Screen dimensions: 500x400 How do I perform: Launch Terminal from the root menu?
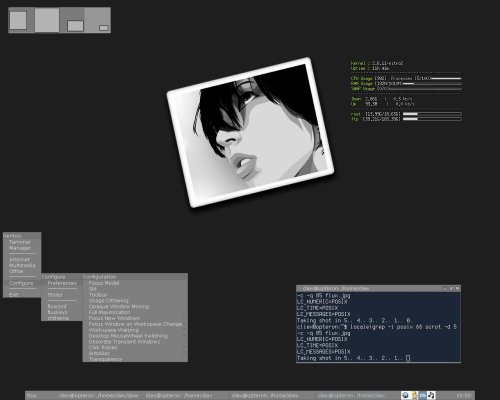22,242
